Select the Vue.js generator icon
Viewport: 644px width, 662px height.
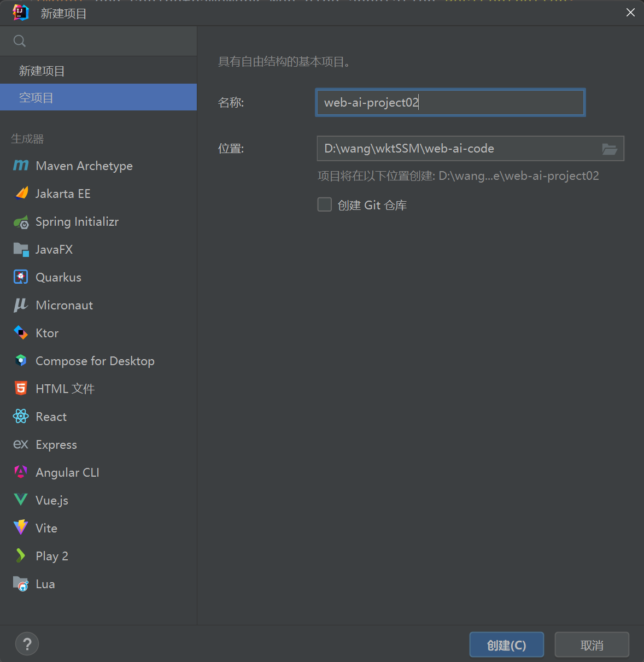pos(21,500)
